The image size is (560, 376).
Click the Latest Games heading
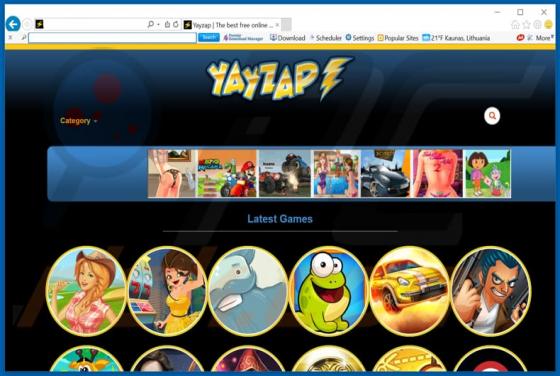[x=280, y=219]
